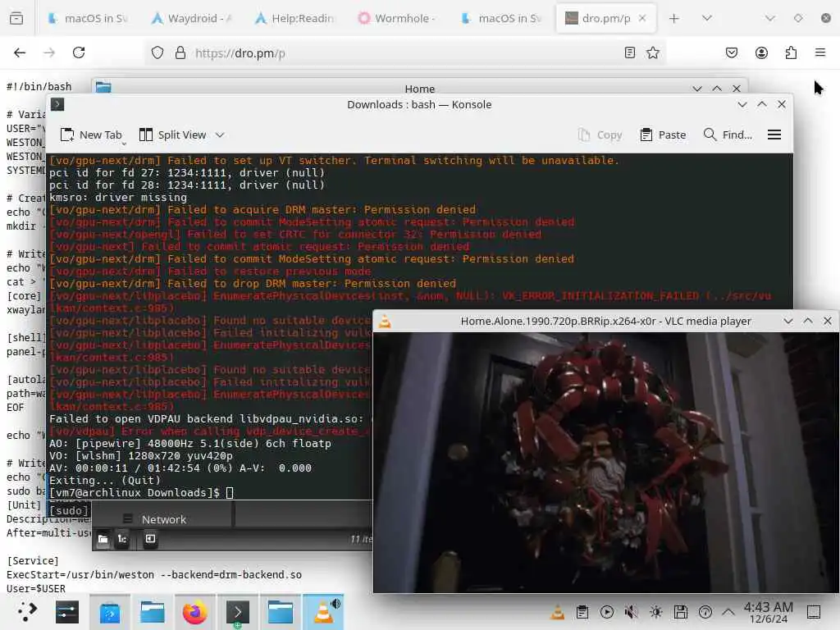840x630 pixels.
Task: Open media player tray applet
Action: 607,612
